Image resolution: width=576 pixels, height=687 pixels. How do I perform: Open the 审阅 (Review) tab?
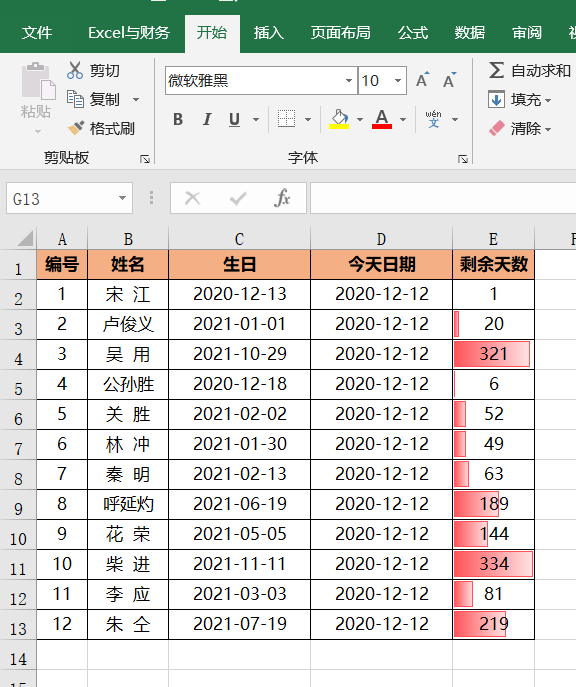(527, 33)
